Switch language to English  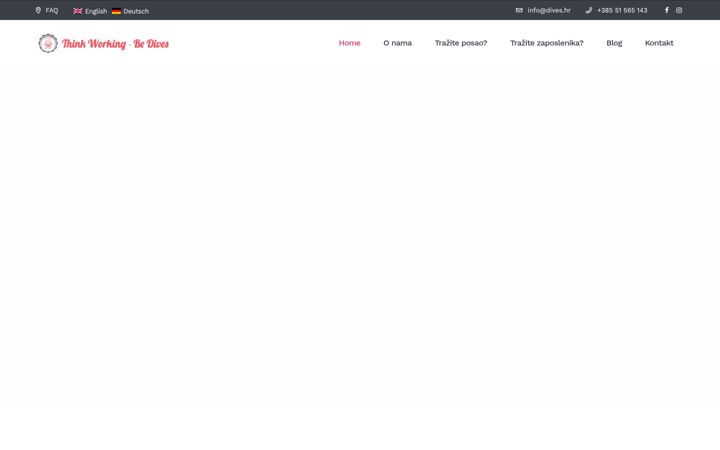coord(96,11)
